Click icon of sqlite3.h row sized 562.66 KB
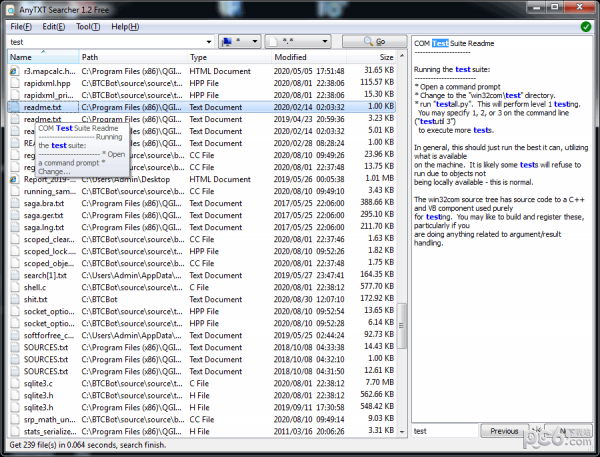The height and width of the screenshot is (457, 600). click(15, 395)
